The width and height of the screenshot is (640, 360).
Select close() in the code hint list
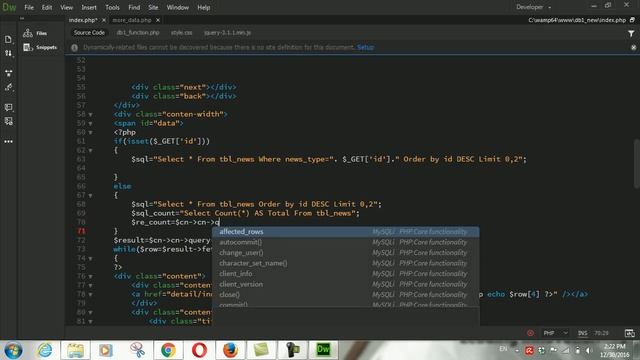click(x=346, y=295)
